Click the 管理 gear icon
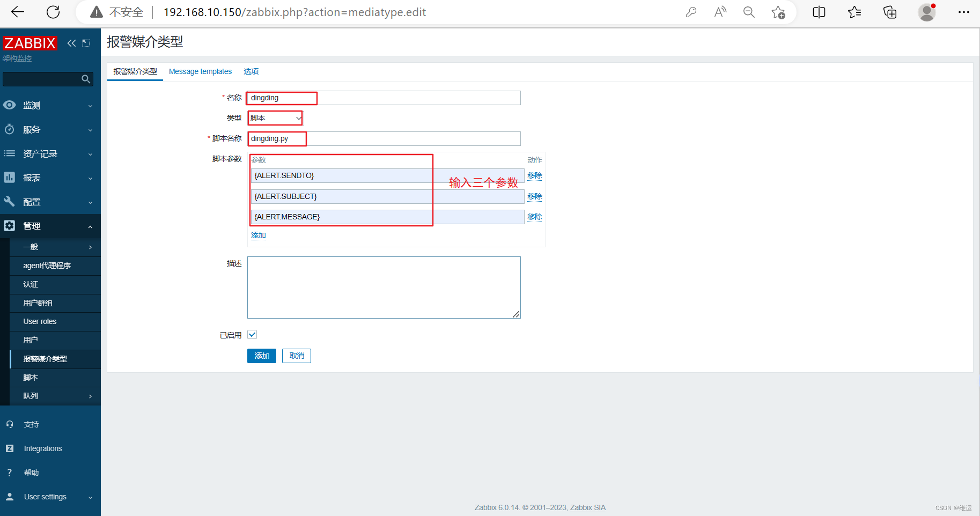This screenshot has width=980, height=516. tap(10, 226)
